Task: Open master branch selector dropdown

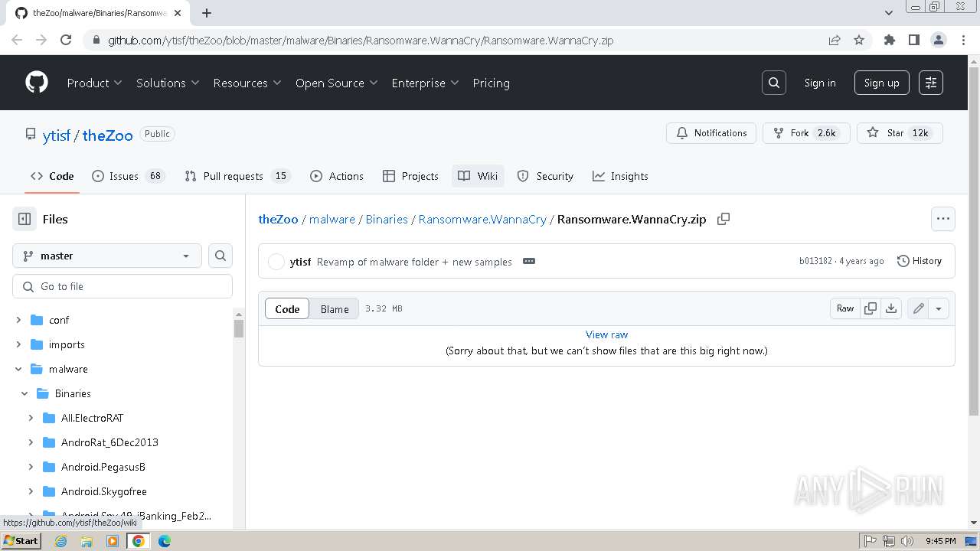Action: pos(107,256)
